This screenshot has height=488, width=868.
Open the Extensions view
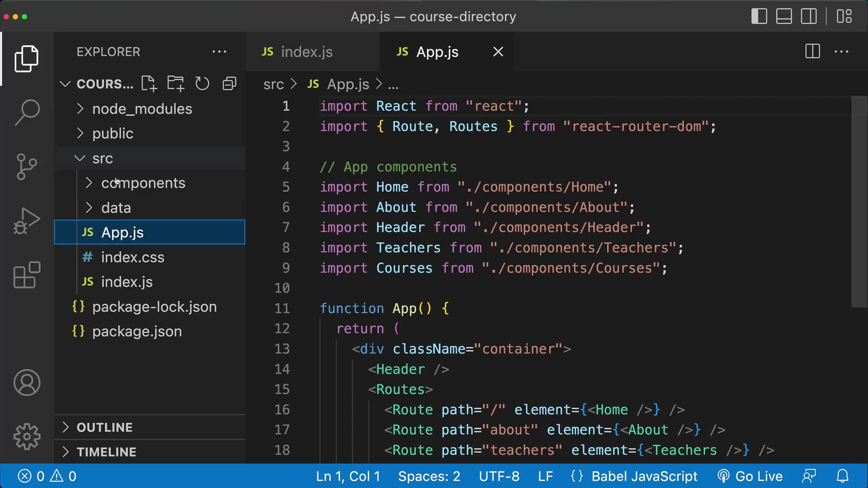(x=27, y=275)
